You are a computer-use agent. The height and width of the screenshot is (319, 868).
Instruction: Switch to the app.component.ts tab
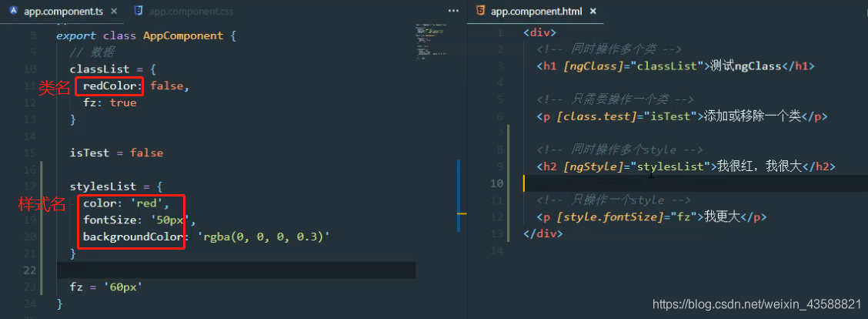(62, 12)
